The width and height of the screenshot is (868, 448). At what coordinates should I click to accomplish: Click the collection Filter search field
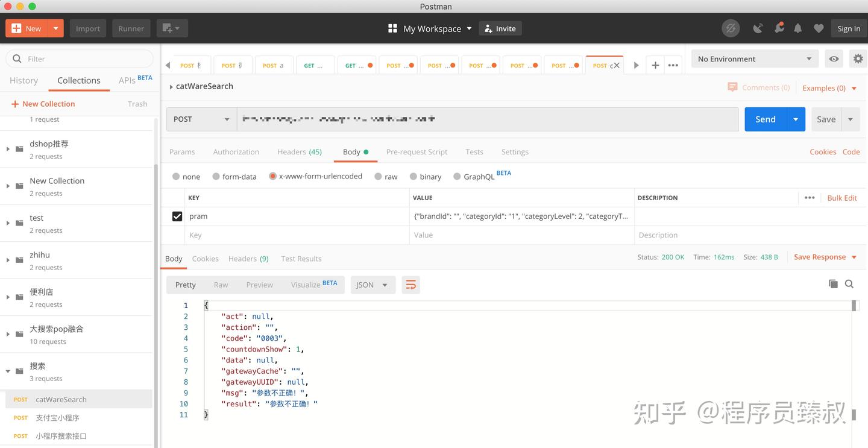(80, 58)
